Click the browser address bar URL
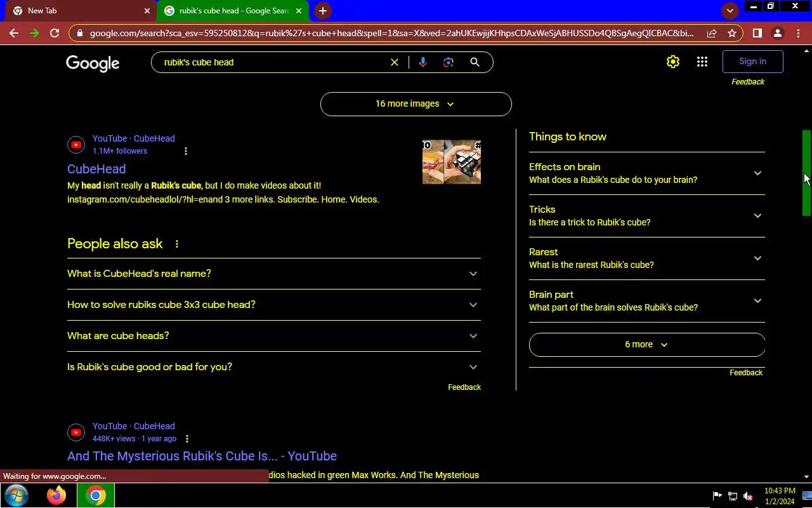Screen dimensions: 812x508 pyautogui.click(x=391, y=33)
